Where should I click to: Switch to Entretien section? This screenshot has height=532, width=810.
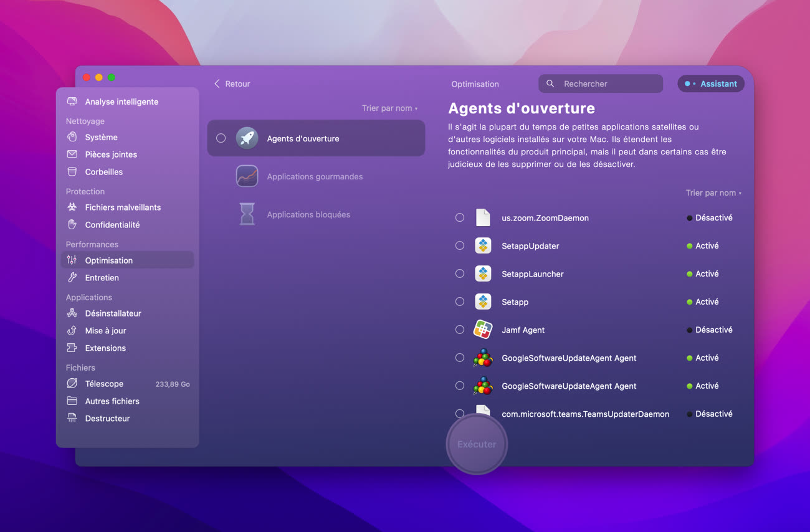click(x=128, y=278)
